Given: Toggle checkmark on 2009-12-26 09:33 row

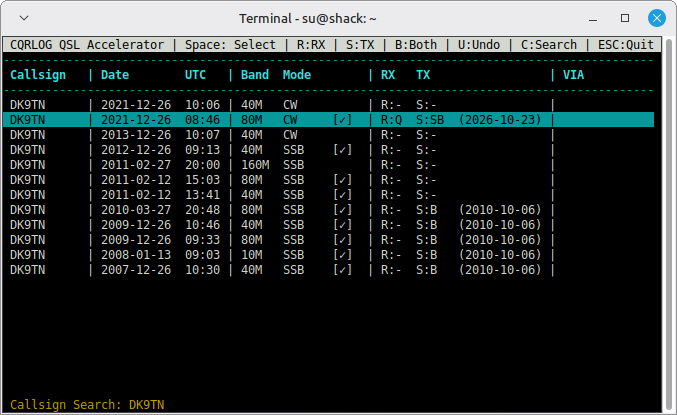Looking at the screenshot, I should tap(342, 240).
